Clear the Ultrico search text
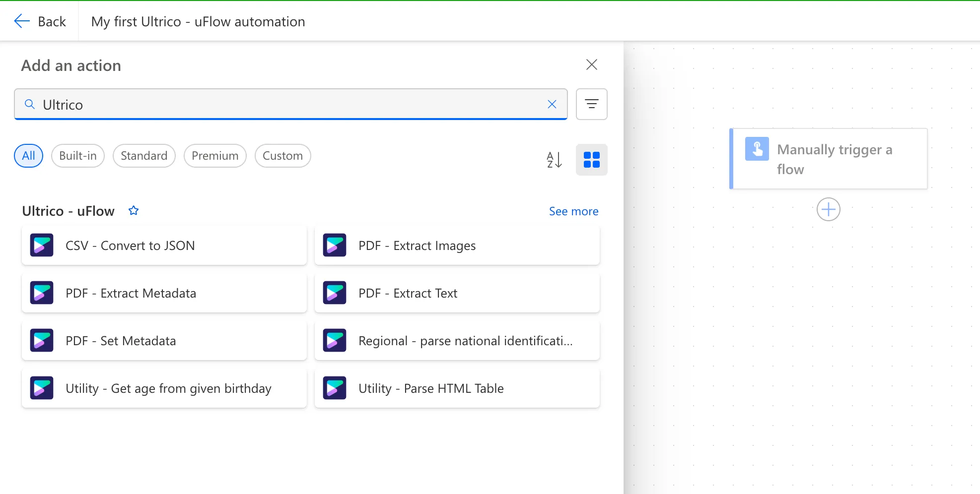This screenshot has height=494, width=980. click(552, 104)
